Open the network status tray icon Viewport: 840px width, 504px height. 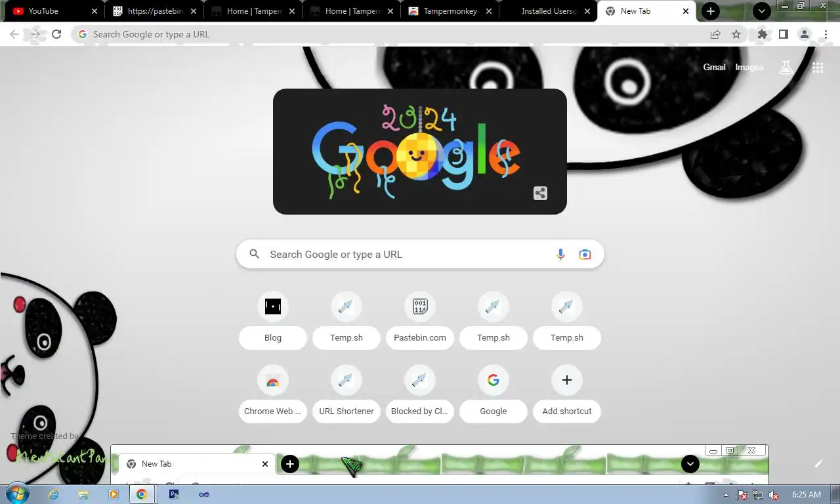(758, 495)
